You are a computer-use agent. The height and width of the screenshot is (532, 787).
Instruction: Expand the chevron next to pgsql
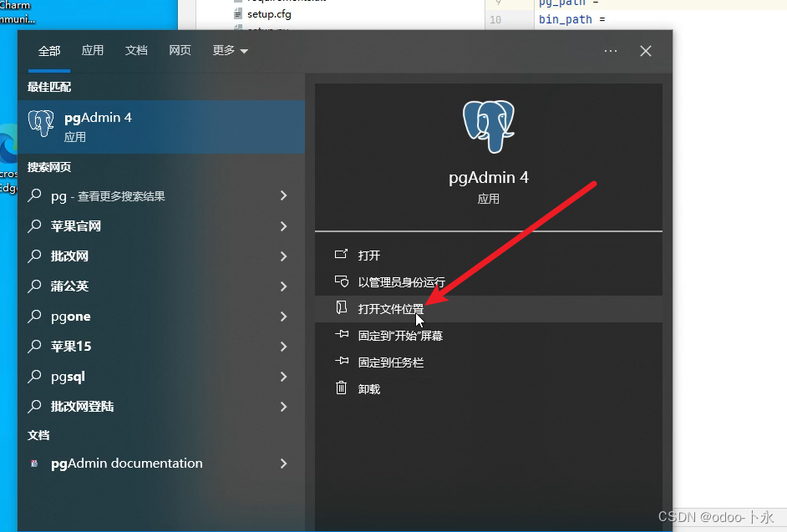pyautogui.click(x=283, y=377)
